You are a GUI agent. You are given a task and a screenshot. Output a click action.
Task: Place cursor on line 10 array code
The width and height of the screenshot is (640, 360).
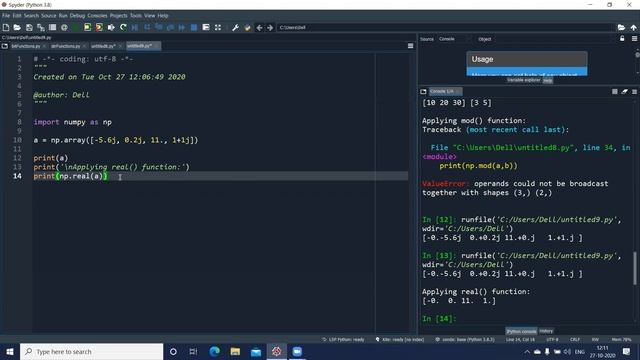pyautogui.click(x=116, y=140)
